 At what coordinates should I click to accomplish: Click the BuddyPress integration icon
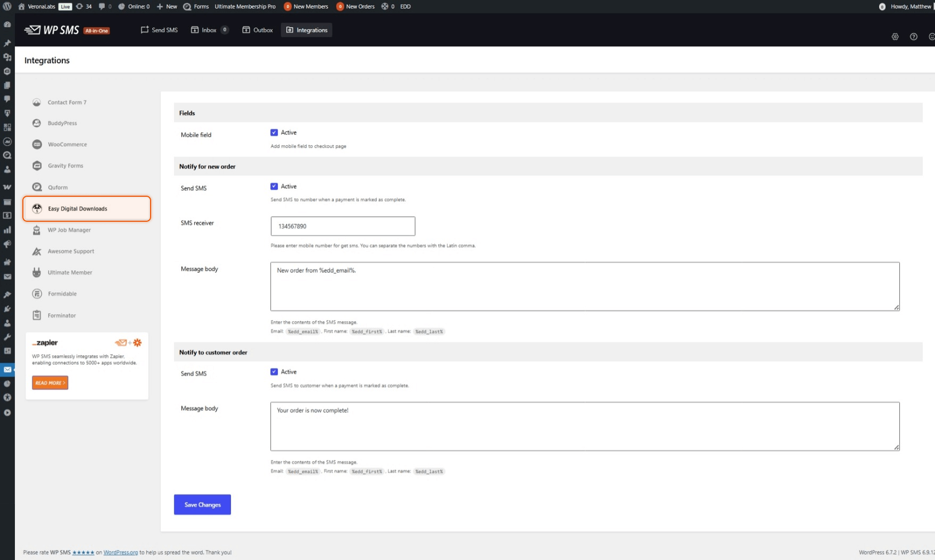point(37,123)
